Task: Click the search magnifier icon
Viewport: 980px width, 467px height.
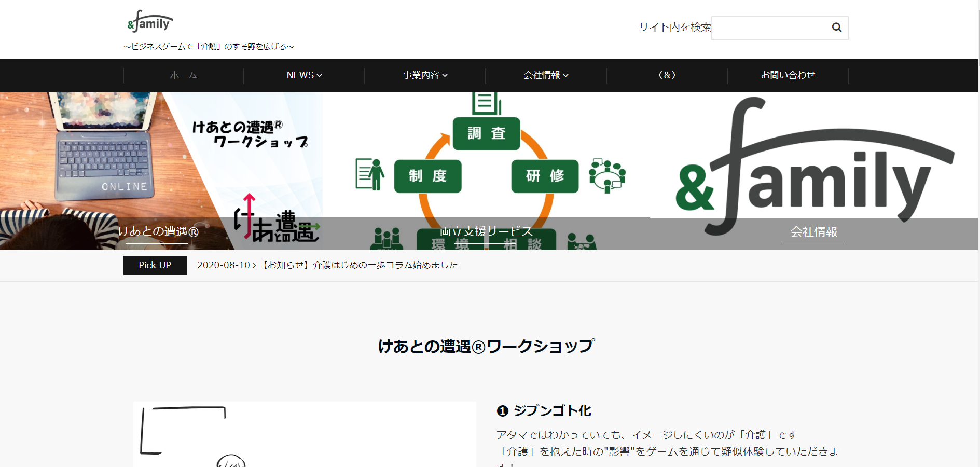Action: coord(836,28)
